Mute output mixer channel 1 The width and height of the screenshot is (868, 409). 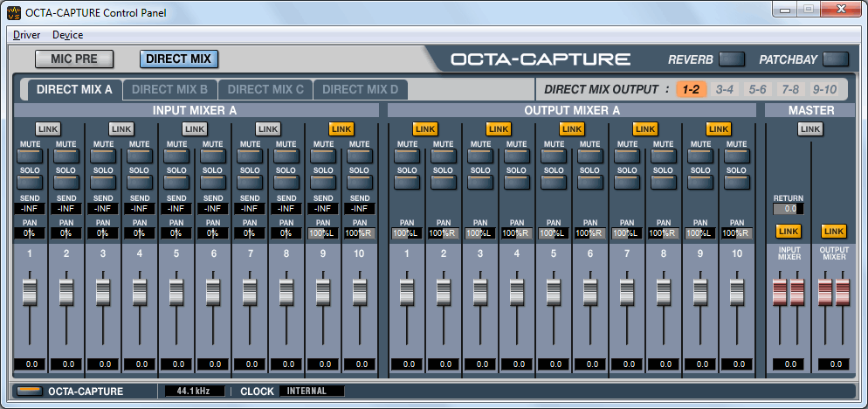[x=407, y=156]
